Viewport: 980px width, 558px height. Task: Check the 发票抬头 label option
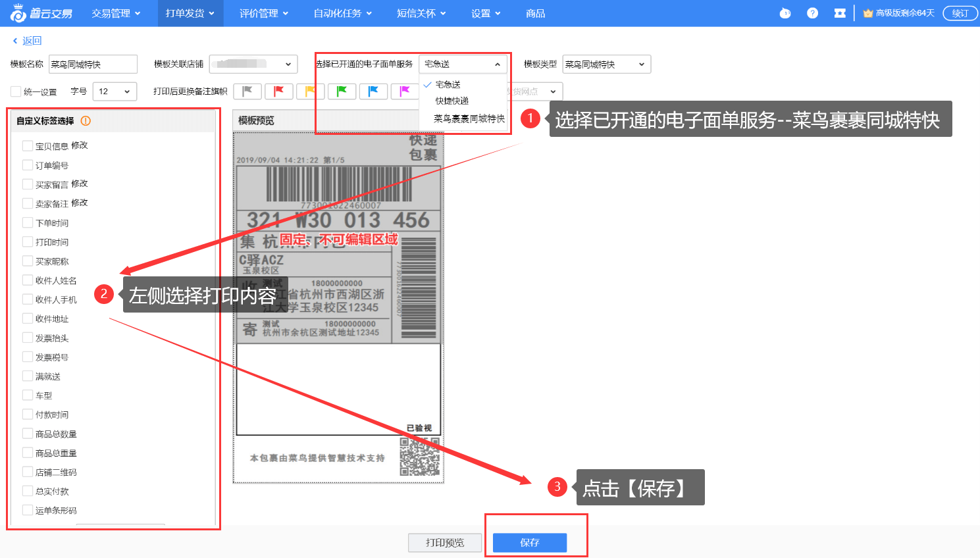click(x=28, y=338)
